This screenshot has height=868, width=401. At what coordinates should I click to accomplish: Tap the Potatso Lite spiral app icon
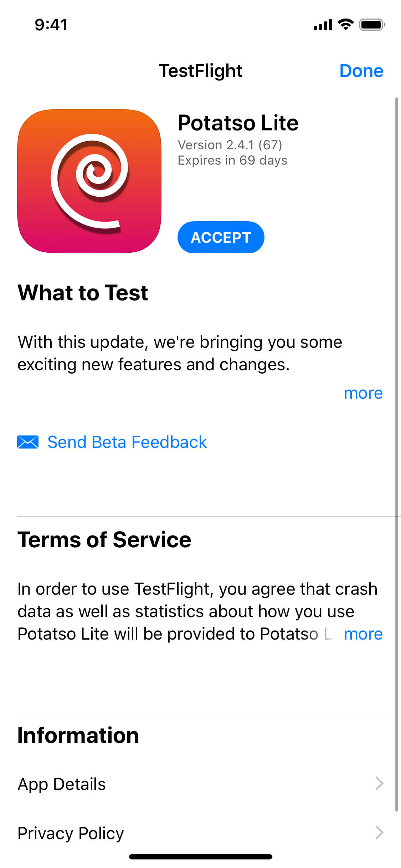(89, 181)
